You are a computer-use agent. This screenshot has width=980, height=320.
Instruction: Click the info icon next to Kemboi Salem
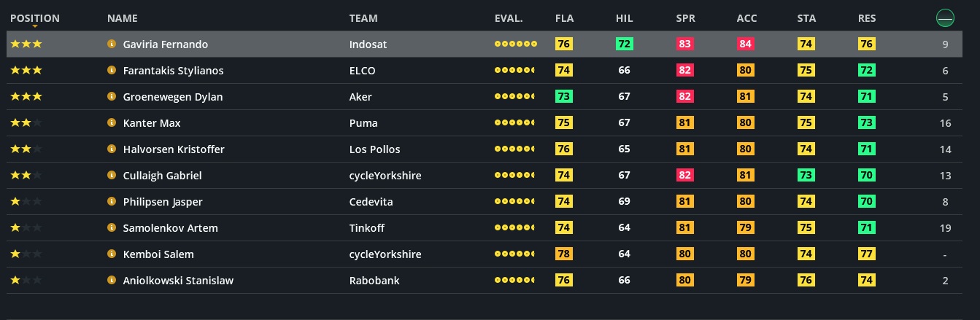click(x=112, y=254)
